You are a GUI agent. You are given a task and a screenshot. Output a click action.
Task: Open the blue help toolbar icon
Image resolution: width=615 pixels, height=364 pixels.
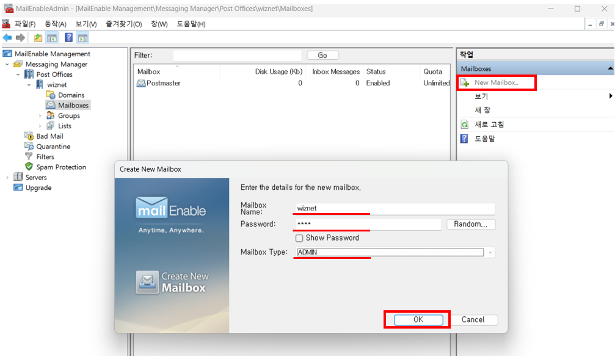click(68, 38)
